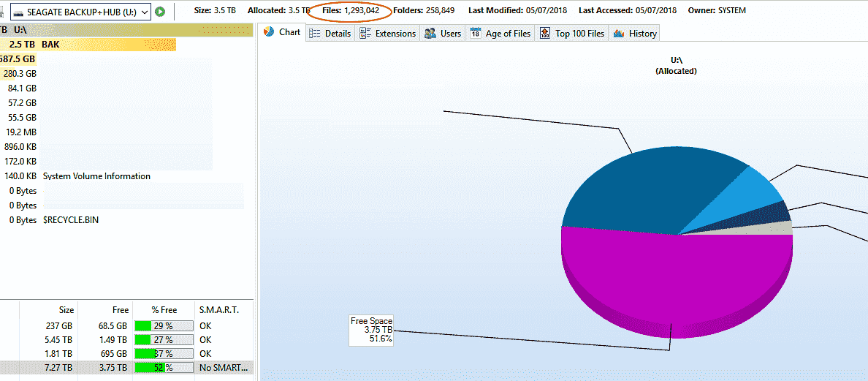Image resolution: width=868 pixels, height=381 pixels.
Task: Select System Volume Information folder
Action: point(96,176)
